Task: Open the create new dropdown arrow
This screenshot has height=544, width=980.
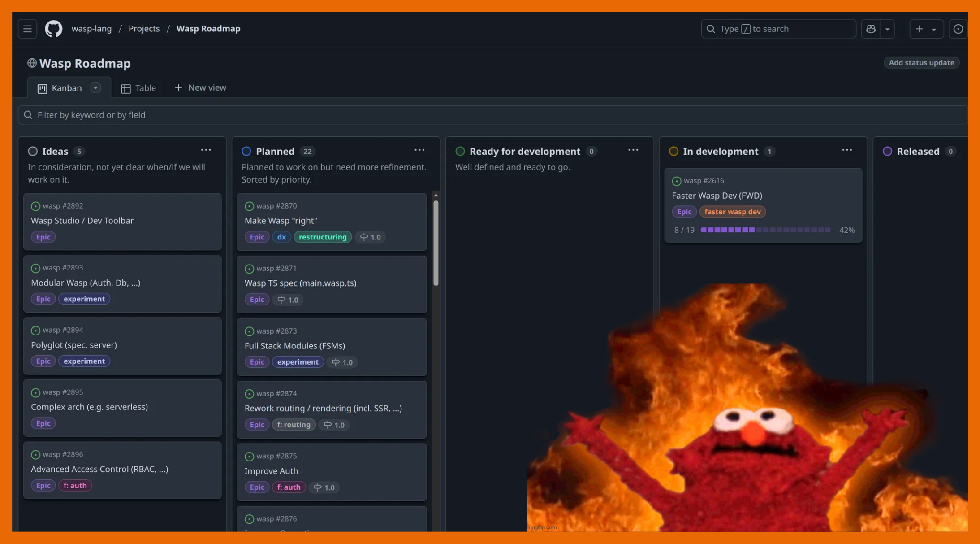Action: point(934,28)
